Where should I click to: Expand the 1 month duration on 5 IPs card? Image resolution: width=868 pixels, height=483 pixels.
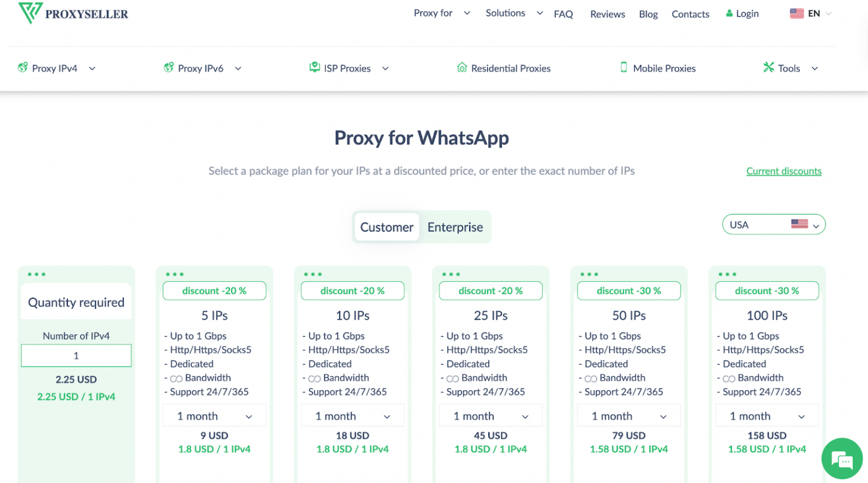click(214, 415)
